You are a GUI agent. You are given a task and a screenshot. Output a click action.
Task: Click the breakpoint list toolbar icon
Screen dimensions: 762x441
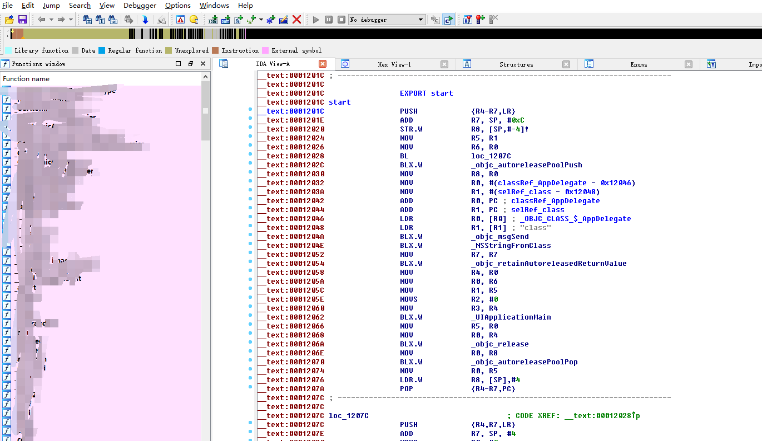(x=467, y=19)
